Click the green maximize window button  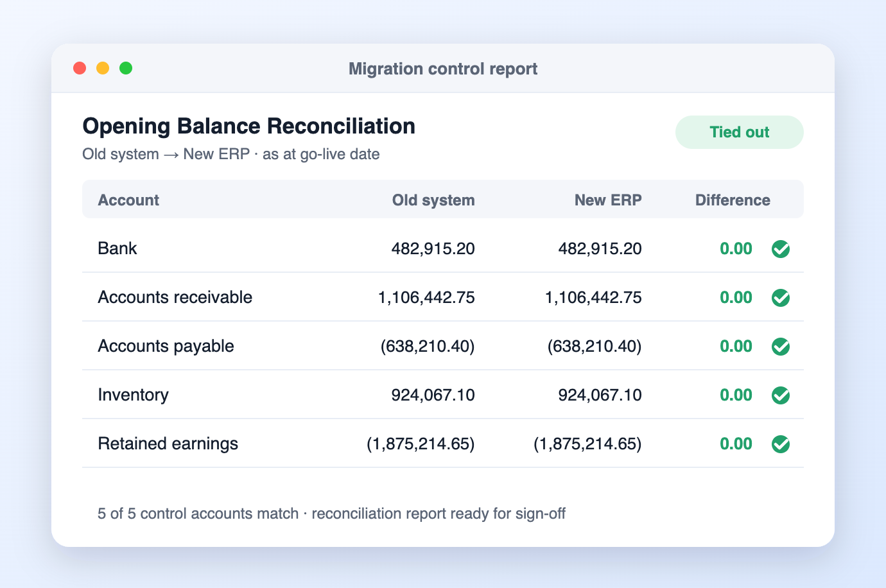click(x=126, y=68)
